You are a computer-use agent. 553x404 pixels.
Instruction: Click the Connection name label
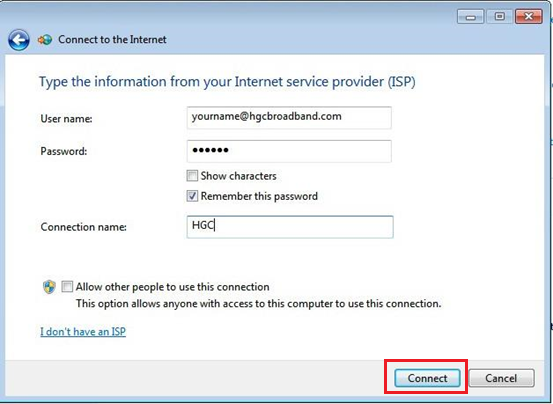coord(84,227)
